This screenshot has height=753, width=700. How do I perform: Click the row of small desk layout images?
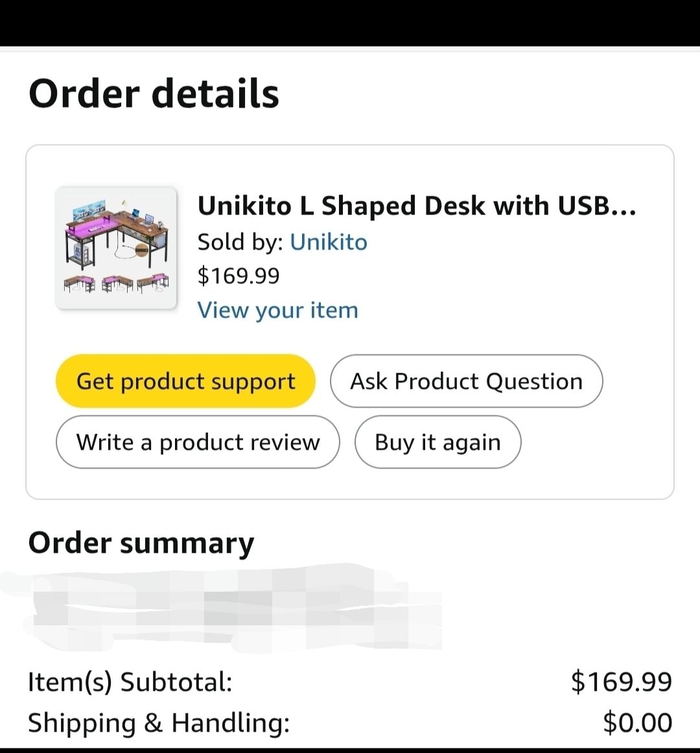tap(116, 284)
